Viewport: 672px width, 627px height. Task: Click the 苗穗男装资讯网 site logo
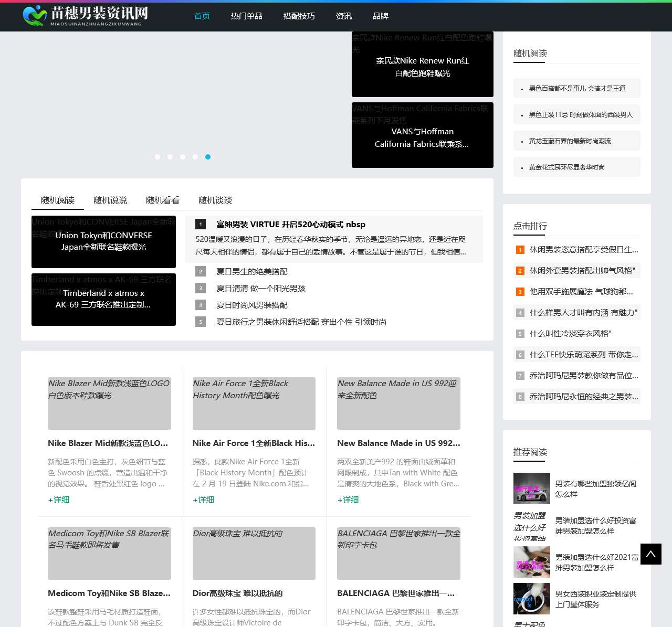tap(86, 16)
